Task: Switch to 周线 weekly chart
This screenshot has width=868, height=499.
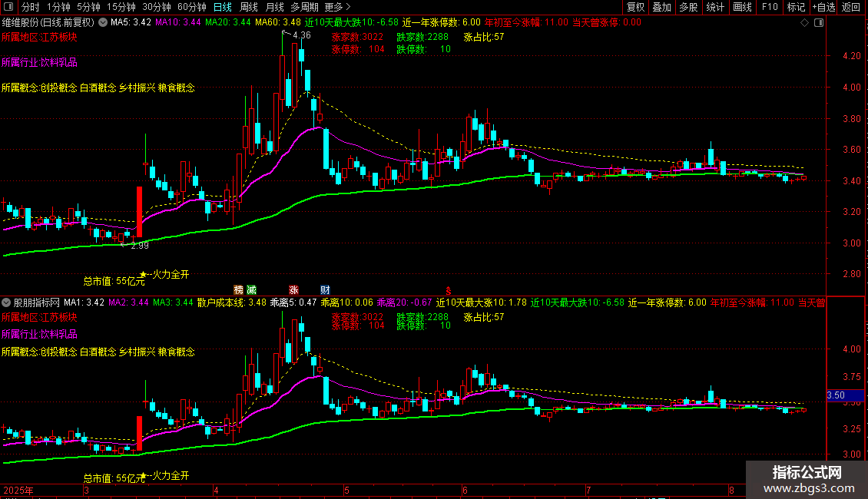Action: [x=249, y=7]
